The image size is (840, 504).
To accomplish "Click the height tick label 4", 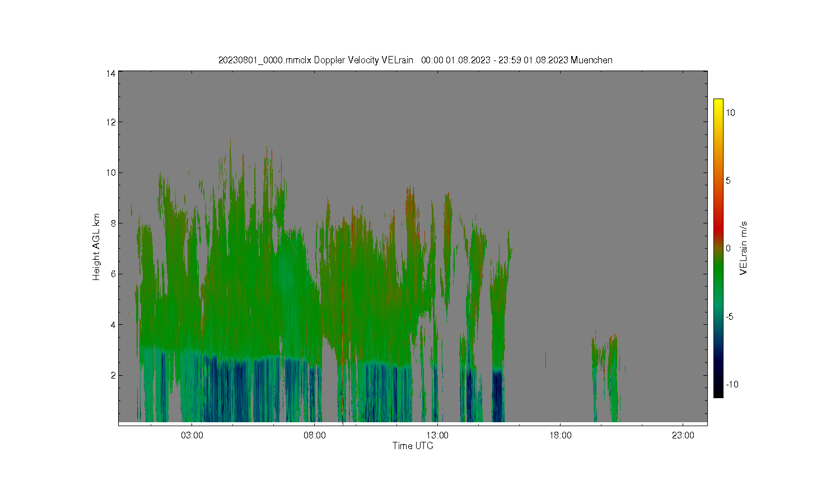I will [113, 324].
